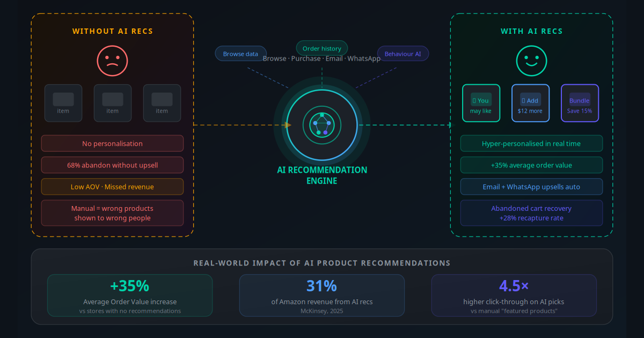
Task: Select the 'Add $12 more' card
Action: click(530, 103)
